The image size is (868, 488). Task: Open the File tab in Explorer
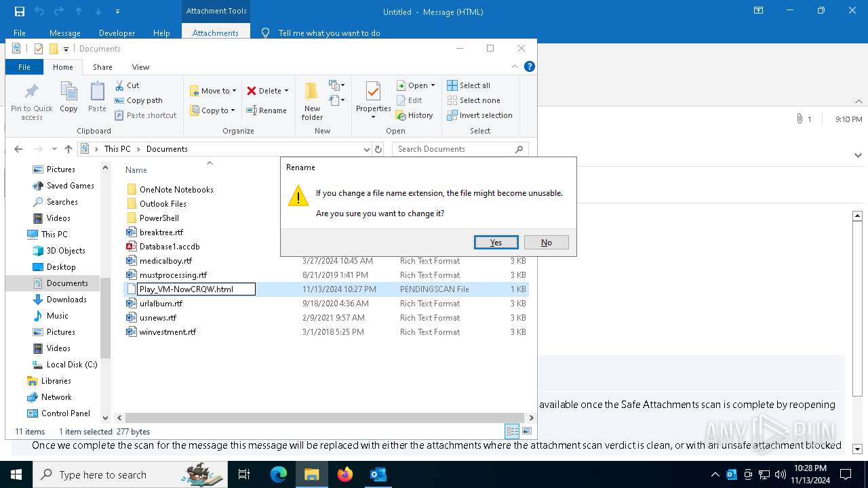point(24,67)
